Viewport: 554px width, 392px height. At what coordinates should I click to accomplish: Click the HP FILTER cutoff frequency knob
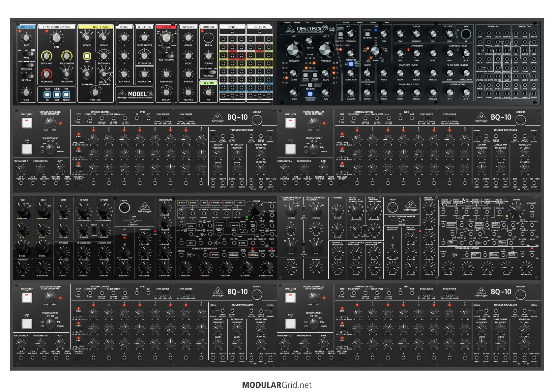pyautogui.click(x=84, y=210)
